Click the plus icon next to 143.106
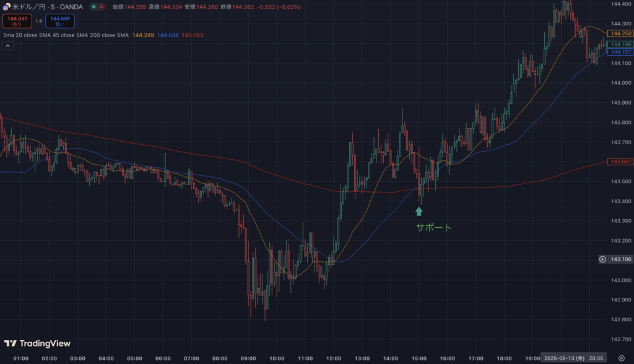The image size is (634, 364). click(602, 259)
